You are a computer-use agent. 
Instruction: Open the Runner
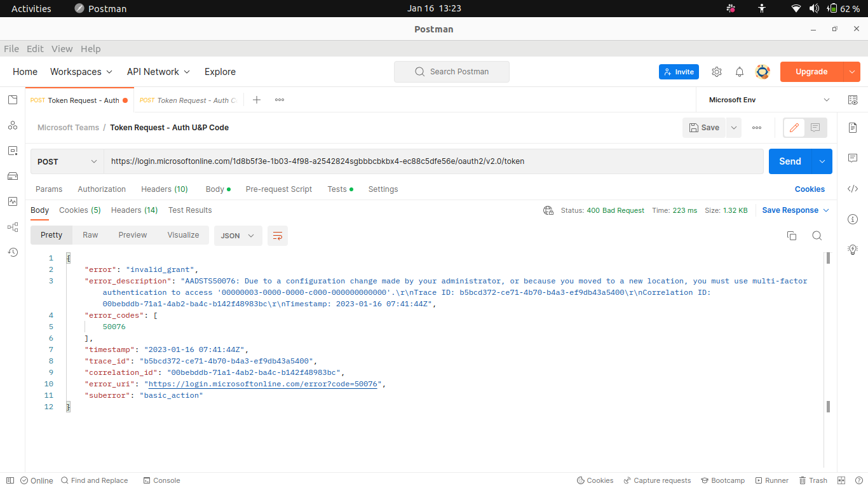[772, 480]
